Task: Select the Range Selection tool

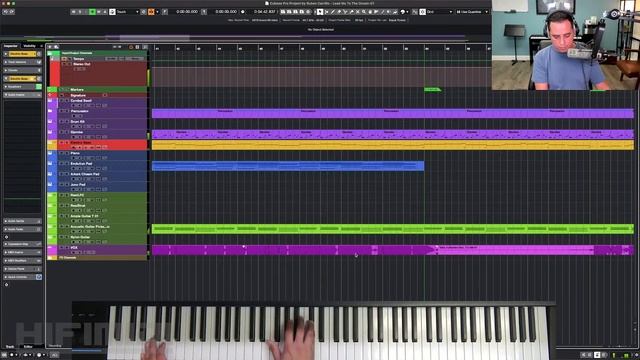Action: (327, 12)
